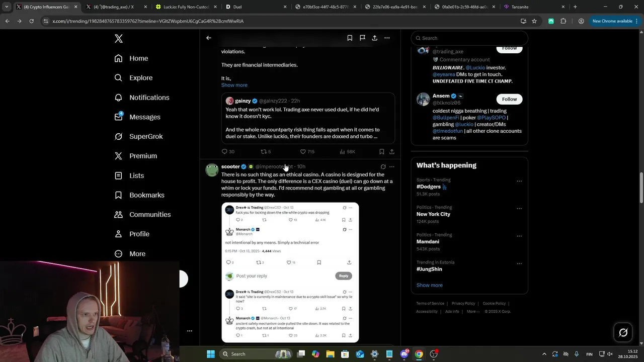The image size is (644, 362).
Task: Open Discord from the taskbar
Action: [404, 354]
